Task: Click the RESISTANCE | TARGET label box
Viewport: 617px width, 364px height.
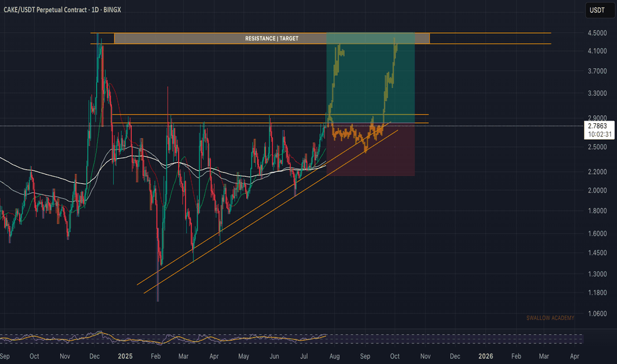Action: click(x=271, y=38)
